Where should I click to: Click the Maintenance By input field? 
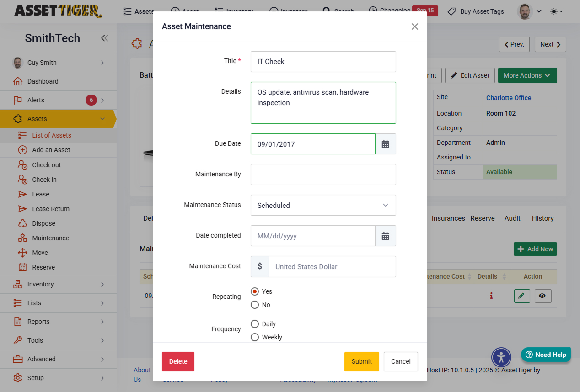coord(323,175)
